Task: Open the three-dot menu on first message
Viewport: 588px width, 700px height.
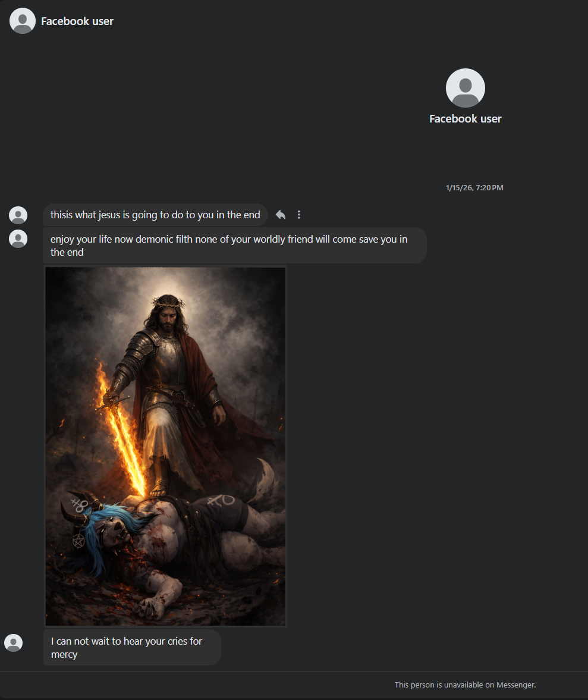Action: 299,215
